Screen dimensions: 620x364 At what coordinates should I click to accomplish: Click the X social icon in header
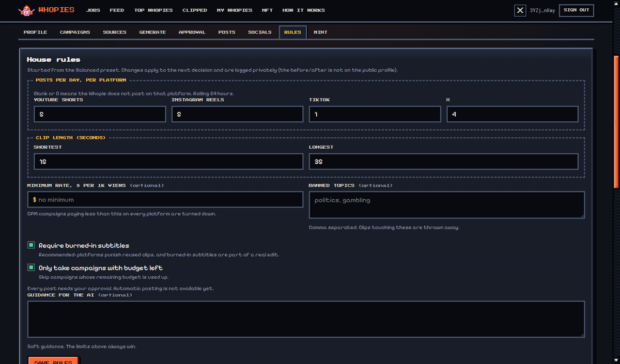coord(520,10)
